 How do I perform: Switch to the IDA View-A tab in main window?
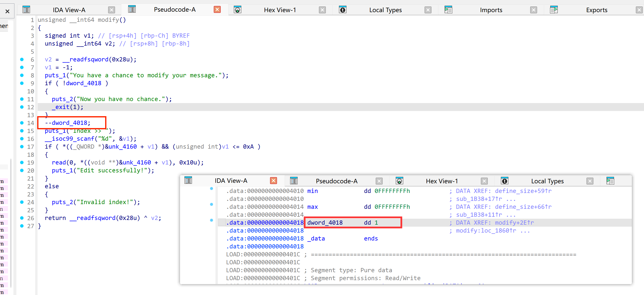click(x=69, y=10)
